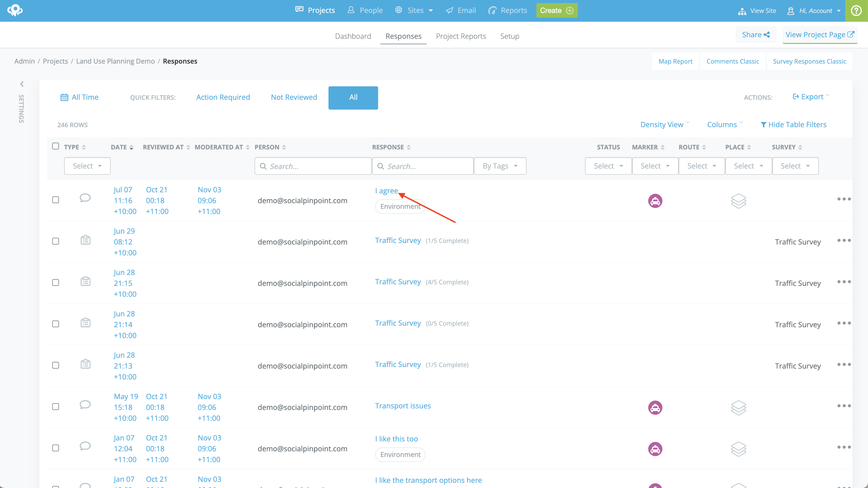This screenshot has width=868, height=488.
Task: Click the Person search field
Action: (313, 166)
